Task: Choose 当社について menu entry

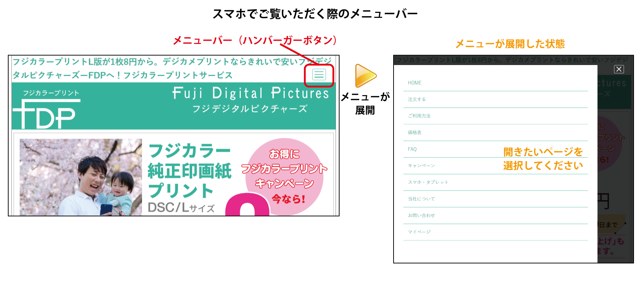Action: click(x=496, y=199)
